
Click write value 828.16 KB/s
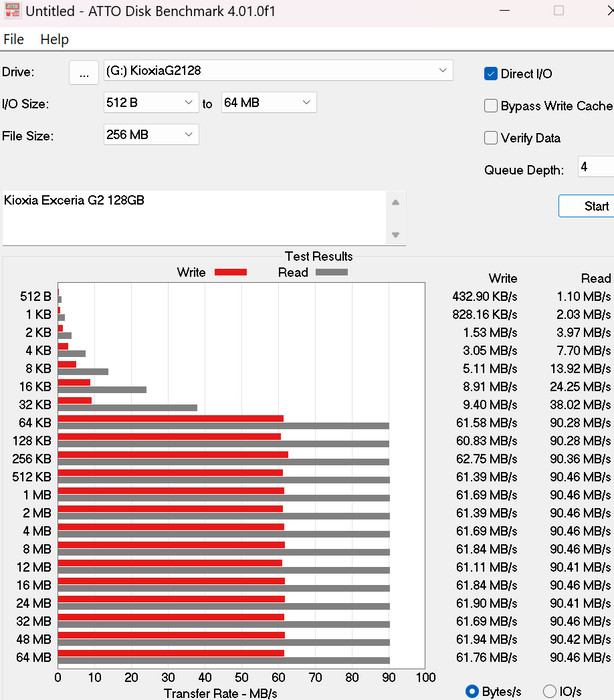tap(485, 315)
